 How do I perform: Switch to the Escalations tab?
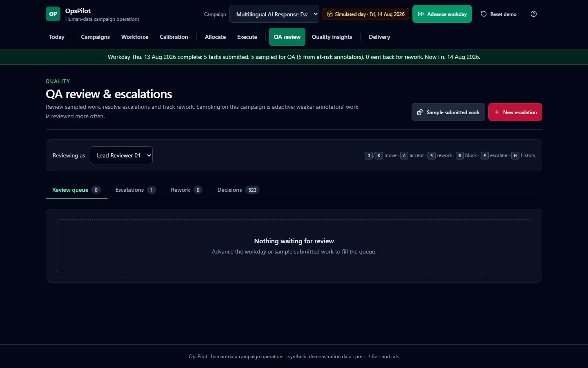click(136, 190)
